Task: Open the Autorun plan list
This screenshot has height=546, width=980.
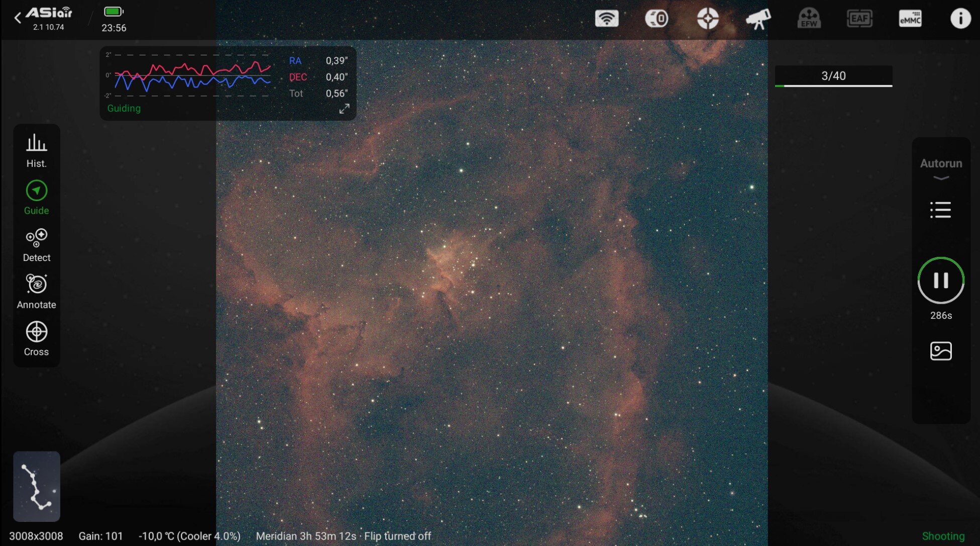Action: (x=940, y=210)
